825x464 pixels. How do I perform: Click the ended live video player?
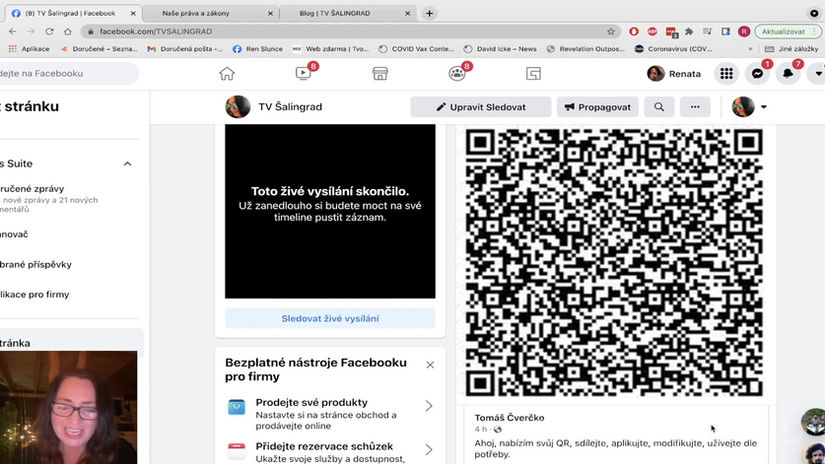click(x=330, y=211)
